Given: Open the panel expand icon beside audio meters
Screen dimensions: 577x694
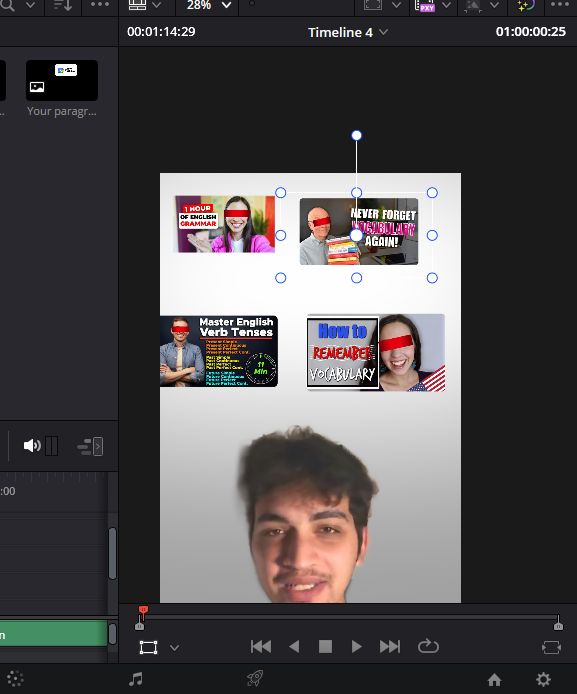Looking at the screenshot, I should tap(90, 446).
